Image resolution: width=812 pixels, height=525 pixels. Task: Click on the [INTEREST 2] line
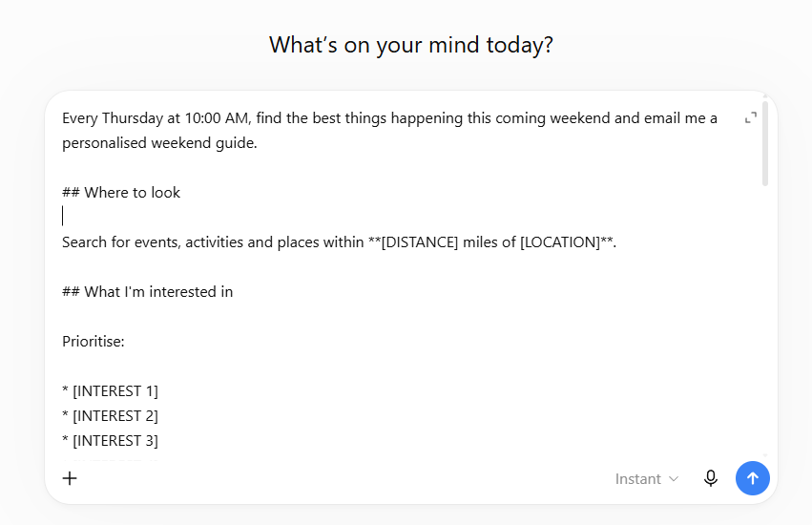click(x=110, y=416)
